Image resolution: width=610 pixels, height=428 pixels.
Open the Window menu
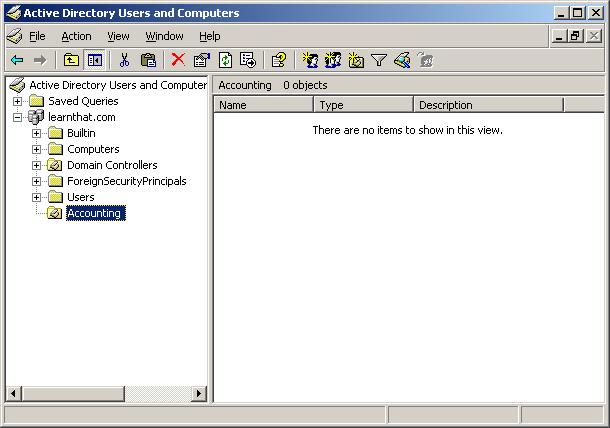click(164, 36)
